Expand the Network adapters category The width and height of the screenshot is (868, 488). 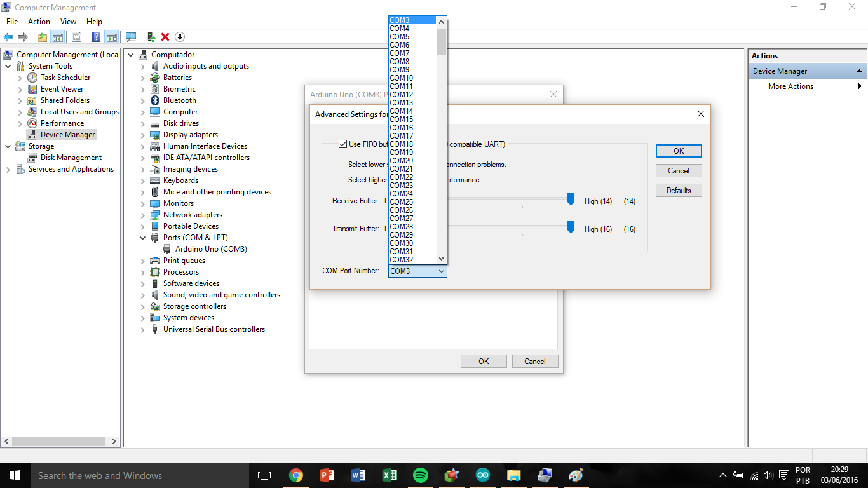tap(143, 215)
